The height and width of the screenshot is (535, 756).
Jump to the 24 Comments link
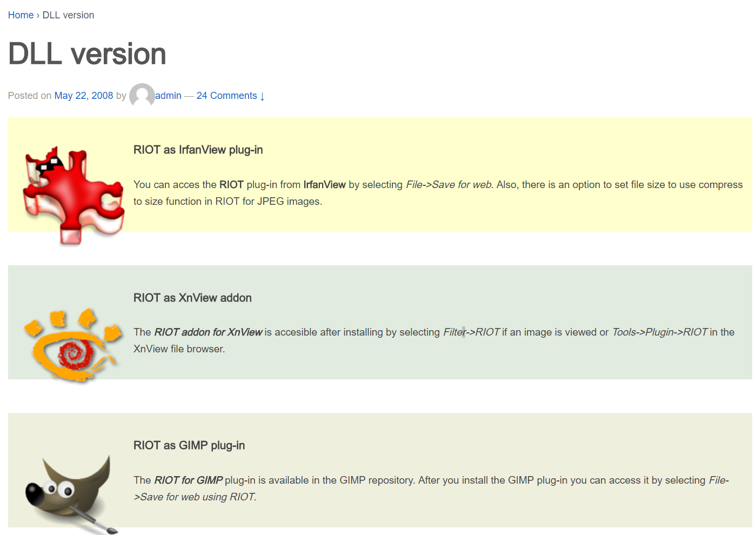pyautogui.click(x=231, y=96)
